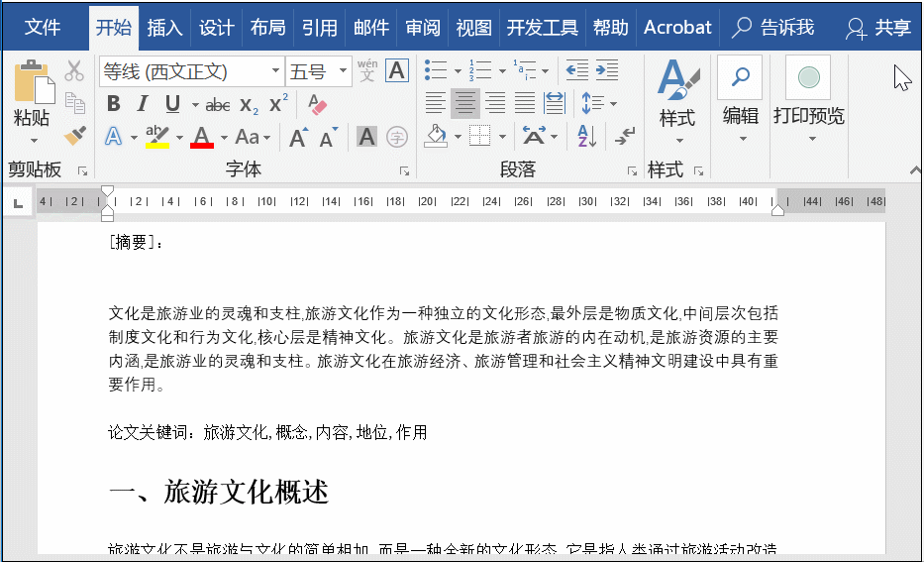
Task: Activate the Format Painter brush
Action: 75,136
